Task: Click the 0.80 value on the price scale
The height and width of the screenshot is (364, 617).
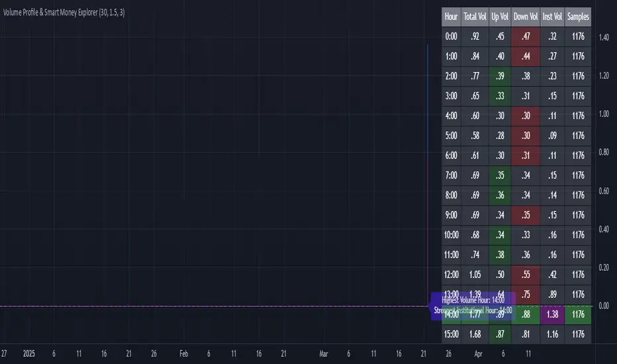Action: [x=604, y=152]
